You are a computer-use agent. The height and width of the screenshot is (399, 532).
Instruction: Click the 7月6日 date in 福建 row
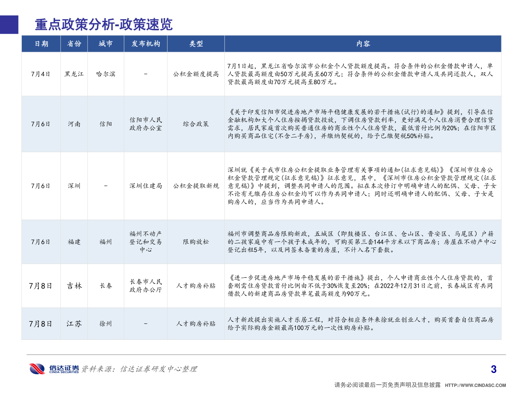coord(41,242)
